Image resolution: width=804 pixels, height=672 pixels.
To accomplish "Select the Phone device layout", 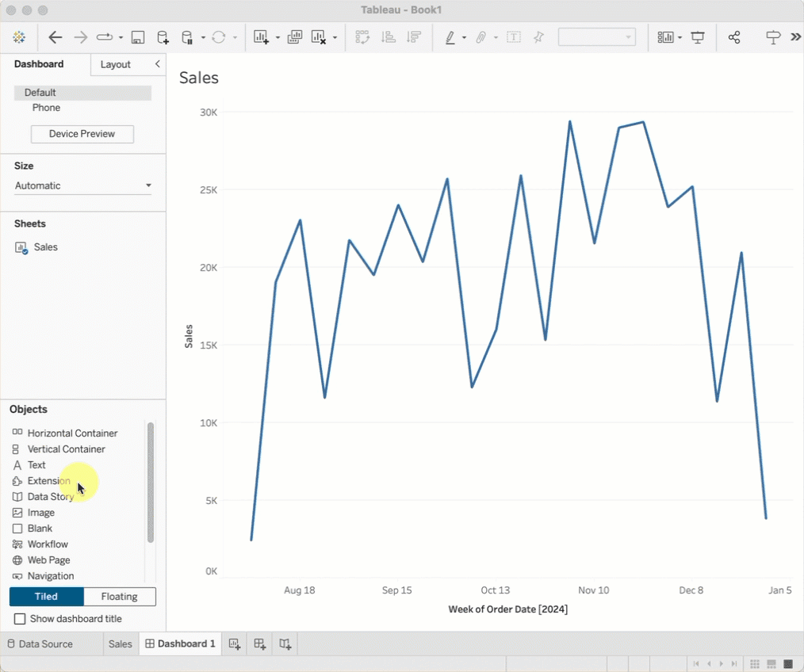I will coord(46,108).
